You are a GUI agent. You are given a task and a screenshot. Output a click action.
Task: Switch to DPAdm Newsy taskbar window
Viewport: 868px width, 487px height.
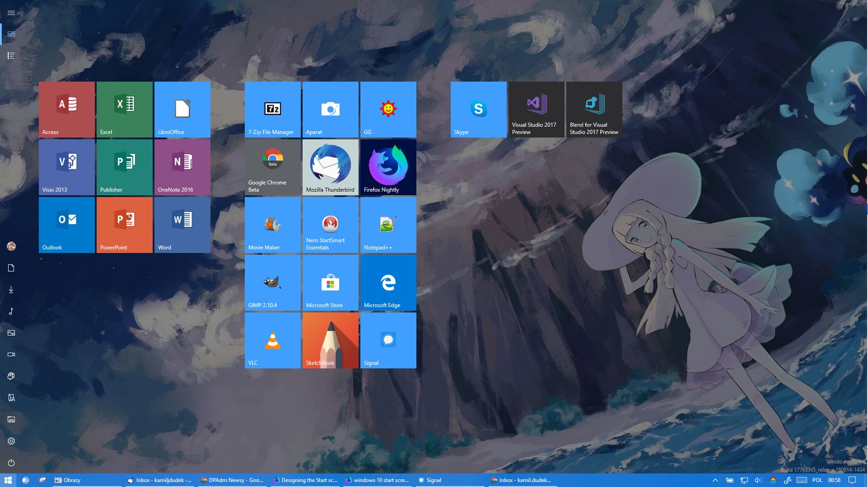[232, 480]
